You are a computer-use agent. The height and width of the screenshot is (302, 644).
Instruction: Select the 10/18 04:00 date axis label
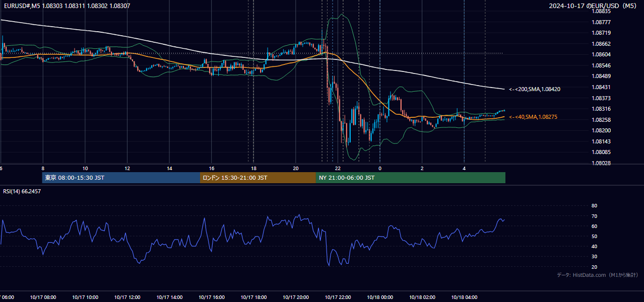pos(464,297)
